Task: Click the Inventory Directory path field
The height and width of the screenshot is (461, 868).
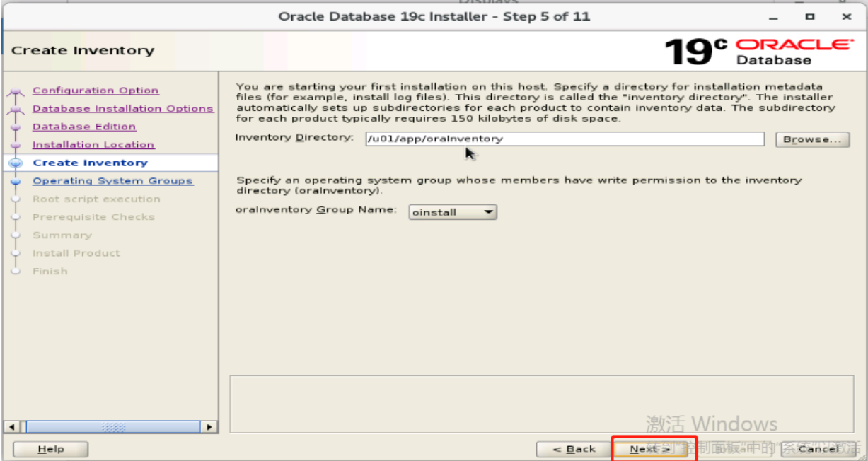Action: 565,139
